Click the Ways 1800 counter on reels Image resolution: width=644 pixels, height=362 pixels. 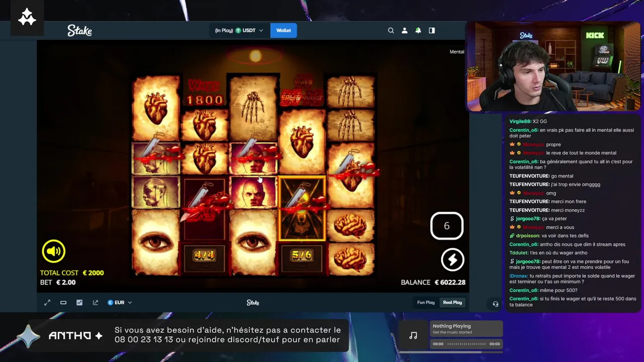(x=205, y=93)
